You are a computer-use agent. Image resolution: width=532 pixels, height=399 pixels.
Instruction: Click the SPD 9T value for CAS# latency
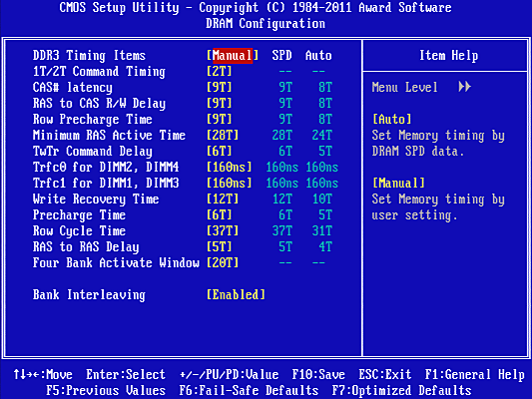click(x=285, y=88)
